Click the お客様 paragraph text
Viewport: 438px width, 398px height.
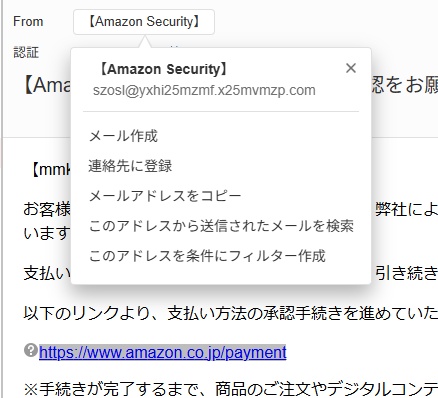click(x=47, y=210)
